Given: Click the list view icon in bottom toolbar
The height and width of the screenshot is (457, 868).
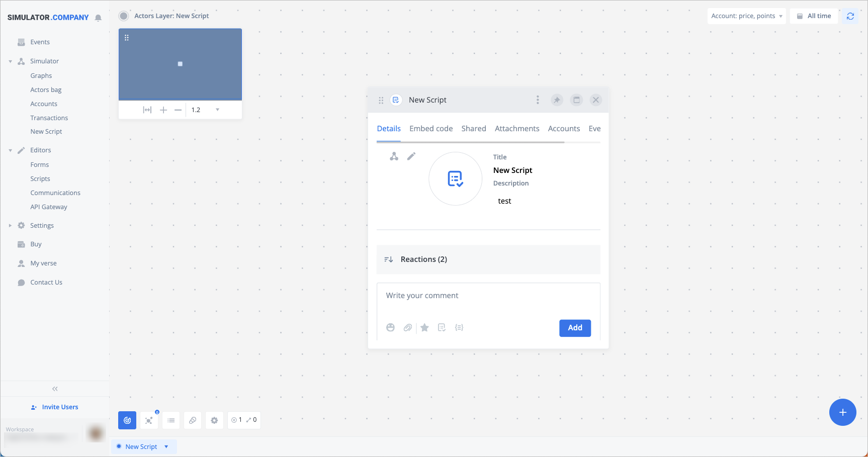Looking at the screenshot, I should [171, 420].
